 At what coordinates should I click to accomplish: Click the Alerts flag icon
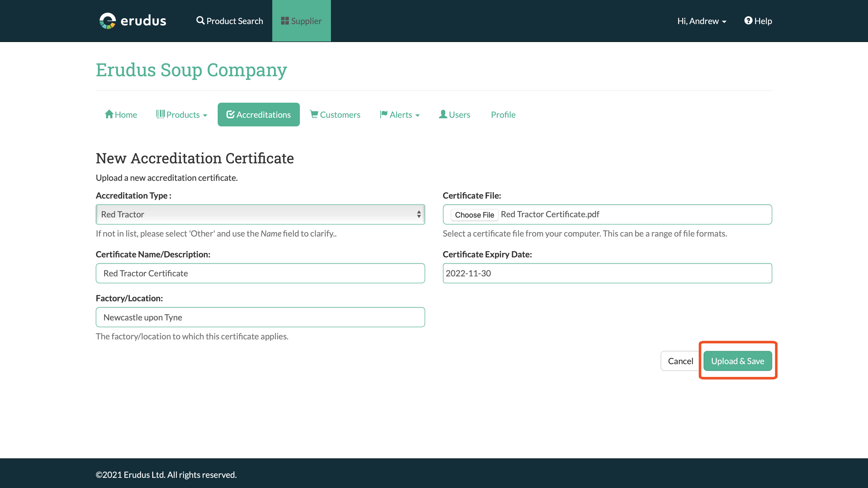(383, 114)
